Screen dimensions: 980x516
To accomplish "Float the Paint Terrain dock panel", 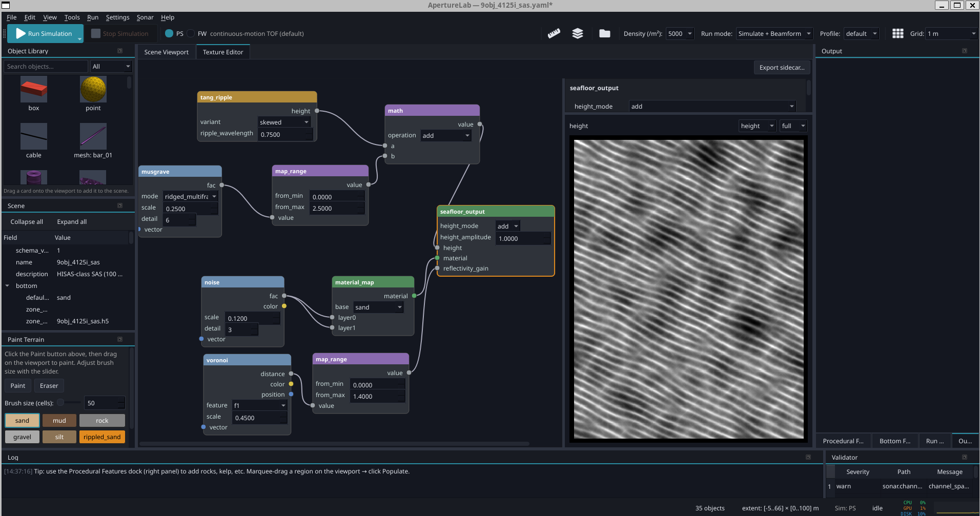I will point(120,339).
